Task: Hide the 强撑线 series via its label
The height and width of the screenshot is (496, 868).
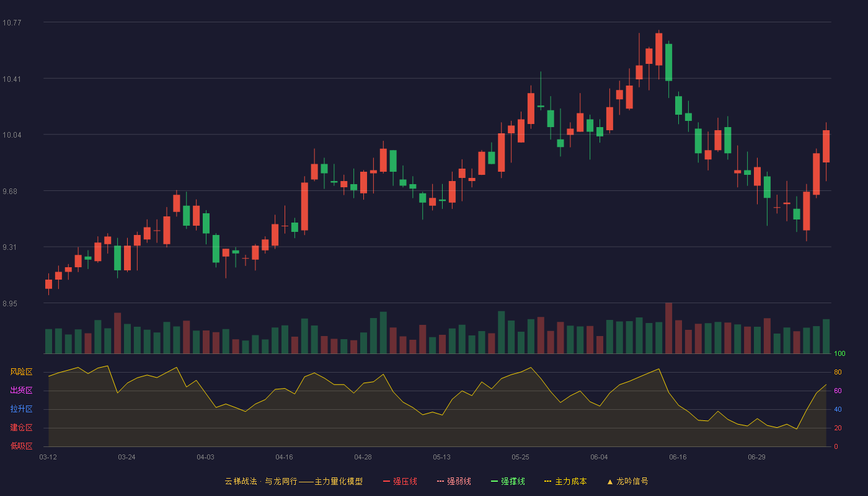Action: point(513,481)
